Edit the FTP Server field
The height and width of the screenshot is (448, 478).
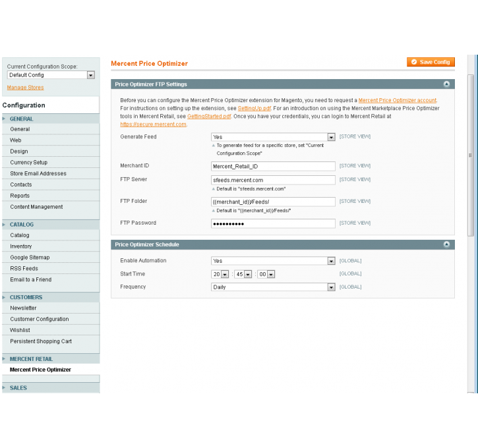pos(273,180)
